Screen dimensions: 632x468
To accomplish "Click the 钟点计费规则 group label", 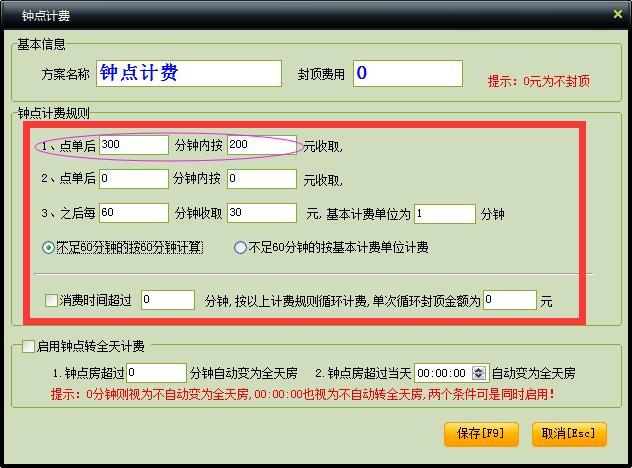I will pyautogui.click(x=54, y=113).
